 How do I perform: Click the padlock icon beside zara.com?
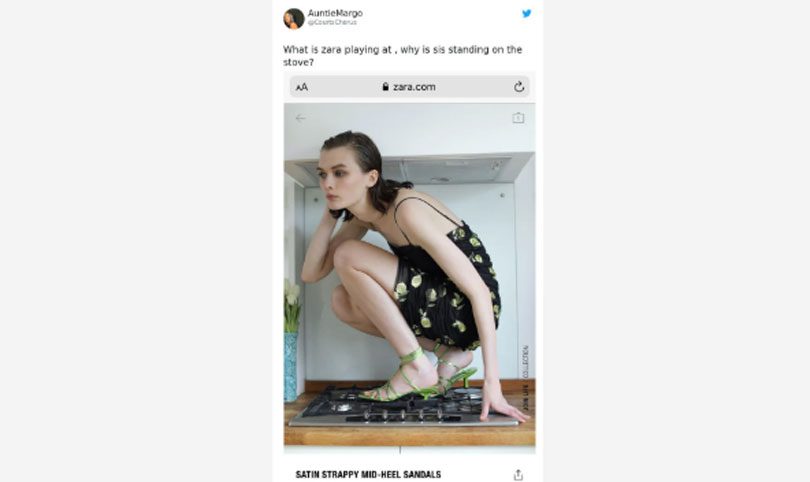(385, 87)
